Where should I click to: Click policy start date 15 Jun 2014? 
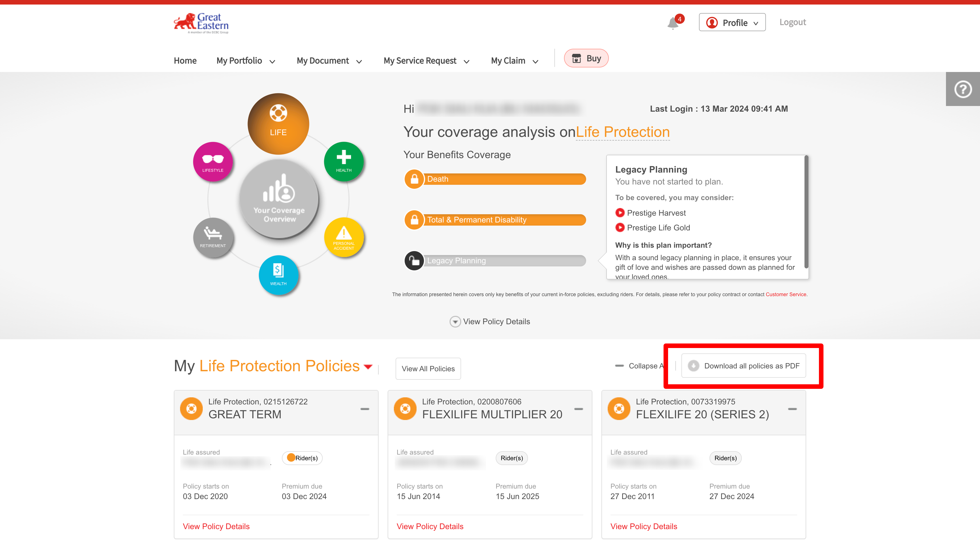point(418,496)
